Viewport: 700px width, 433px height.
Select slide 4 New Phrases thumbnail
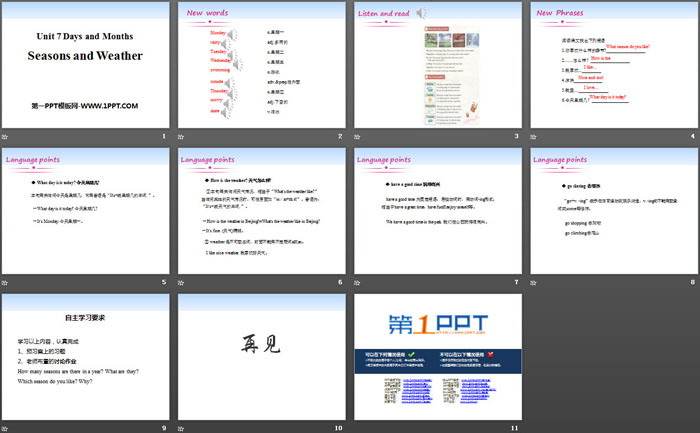[x=614, y=65]
